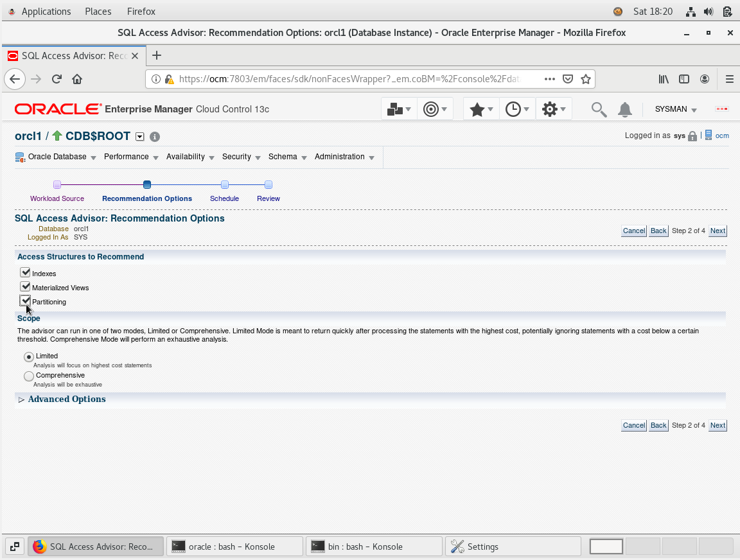This screenshot has width=740, height=560.
Task: Open the Applications menu
Action: [x=46, y=12]
